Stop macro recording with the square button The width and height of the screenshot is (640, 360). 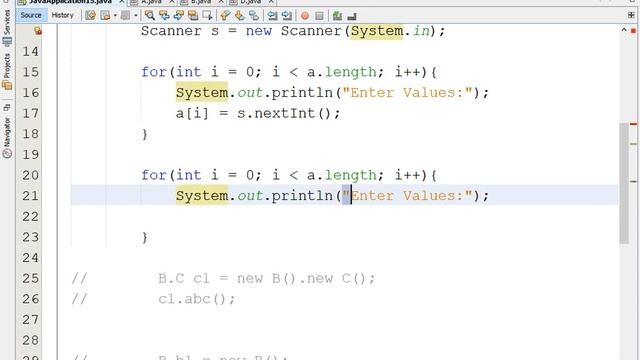319,16
